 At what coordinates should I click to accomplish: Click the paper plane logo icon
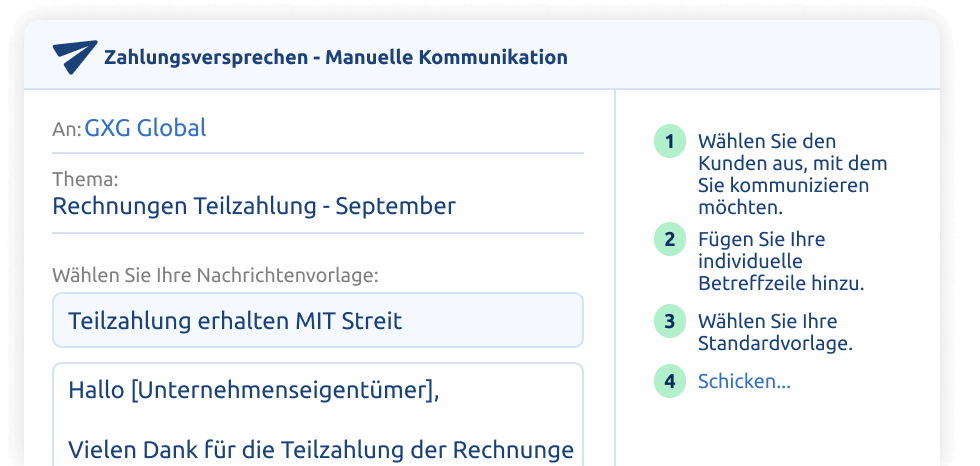75,57
